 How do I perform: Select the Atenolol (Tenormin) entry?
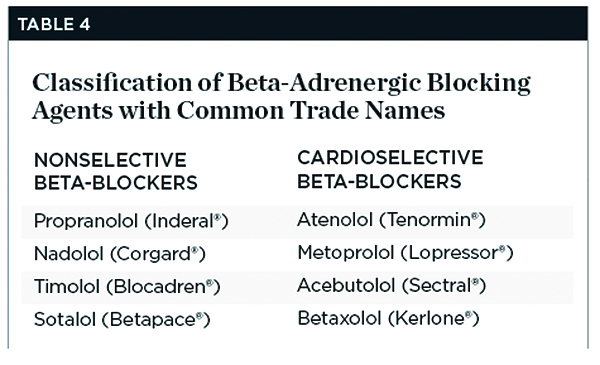(x=391, y=220)
